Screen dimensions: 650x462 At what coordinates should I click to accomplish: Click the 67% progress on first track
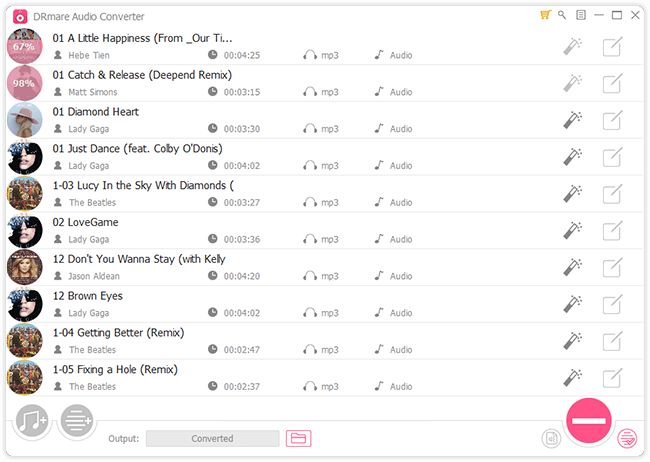(x=25, y=46)
